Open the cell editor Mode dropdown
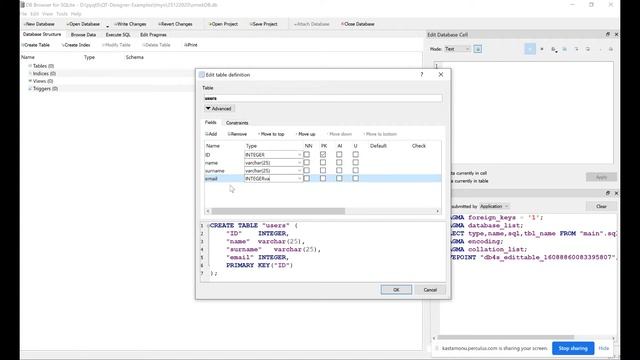Image resolution: width=640 pixels, height=360 pixels. (x=457, y=49)
